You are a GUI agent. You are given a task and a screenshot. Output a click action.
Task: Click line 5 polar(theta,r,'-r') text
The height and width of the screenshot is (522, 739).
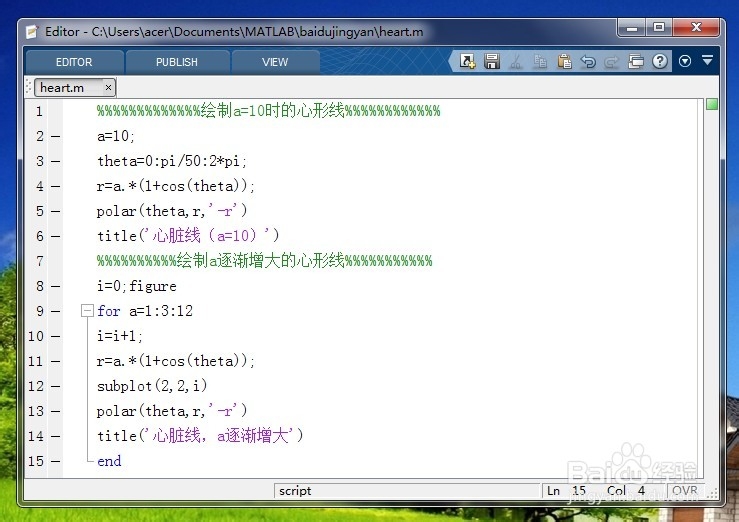tap(172, 211)
